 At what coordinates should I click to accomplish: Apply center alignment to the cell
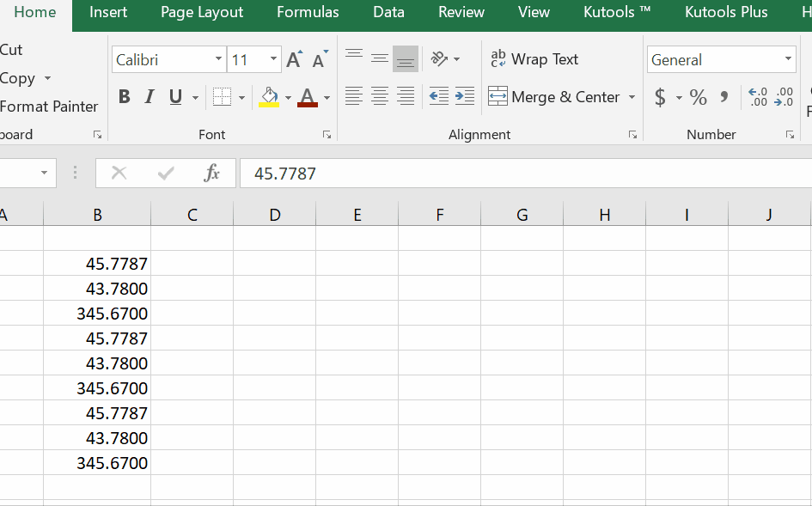tap(379, 96)
